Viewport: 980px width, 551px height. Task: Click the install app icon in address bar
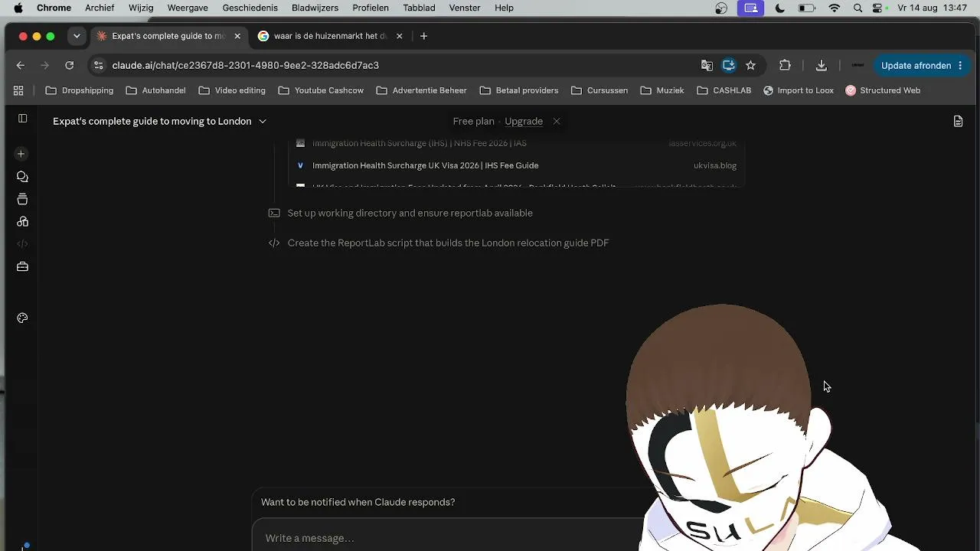[x=729, y=65]
